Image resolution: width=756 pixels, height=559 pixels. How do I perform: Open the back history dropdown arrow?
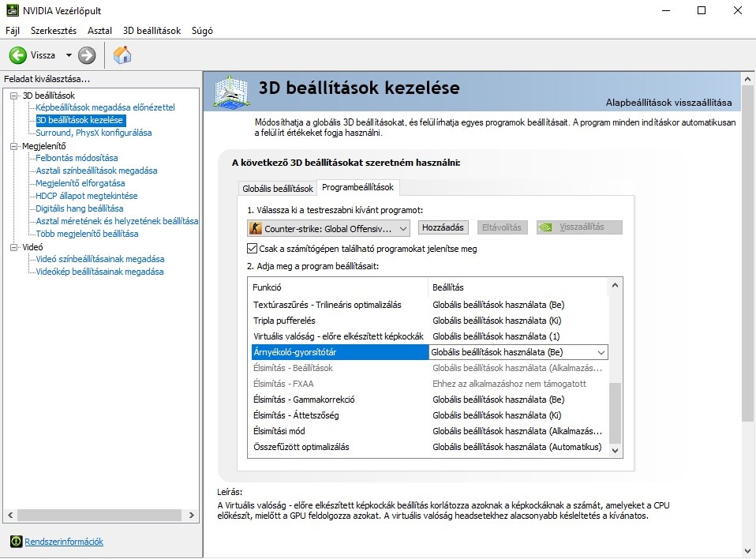coord(69,55)
